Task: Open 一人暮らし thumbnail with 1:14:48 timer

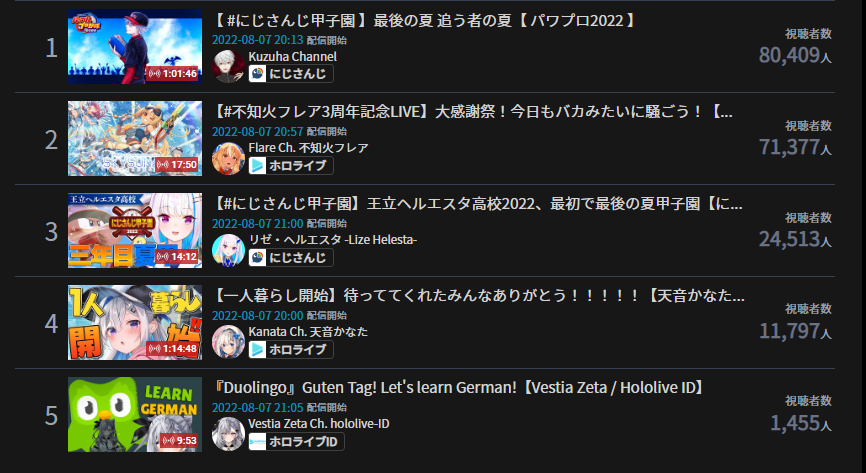Action: [x=135, y=322]
